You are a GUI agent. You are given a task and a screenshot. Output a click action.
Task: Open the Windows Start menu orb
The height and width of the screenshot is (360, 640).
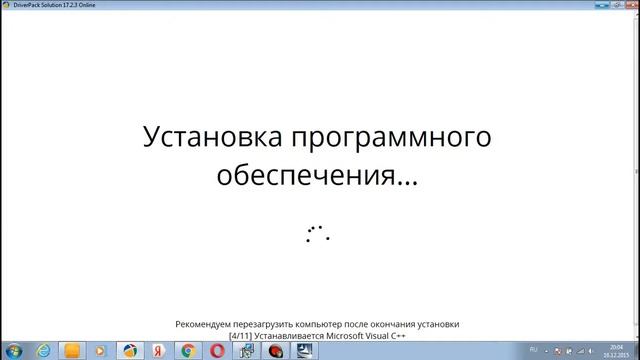click(x=14, y=351)
